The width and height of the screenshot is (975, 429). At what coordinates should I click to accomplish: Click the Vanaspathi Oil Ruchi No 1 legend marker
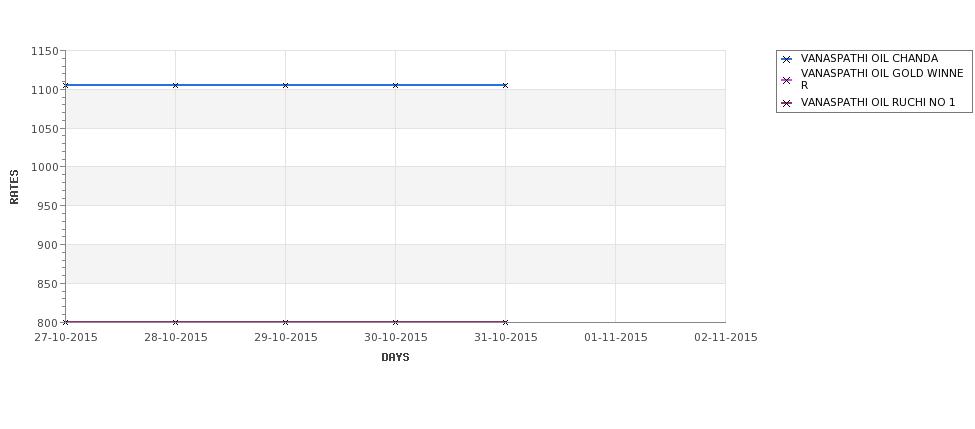787,103
